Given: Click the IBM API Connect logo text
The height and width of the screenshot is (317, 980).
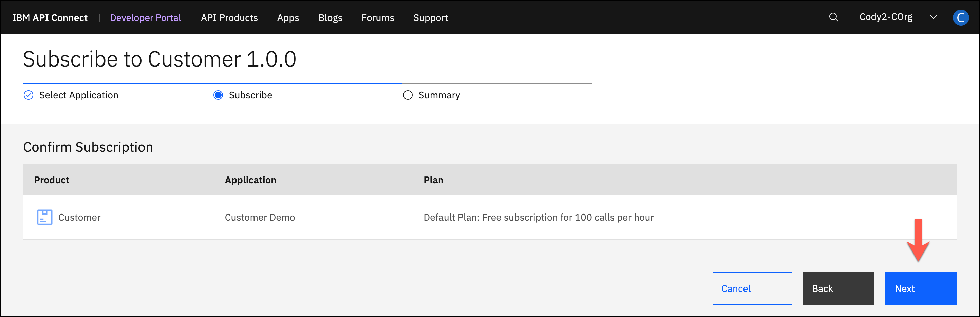Looking at the screenshot, I should pos(50,18).
